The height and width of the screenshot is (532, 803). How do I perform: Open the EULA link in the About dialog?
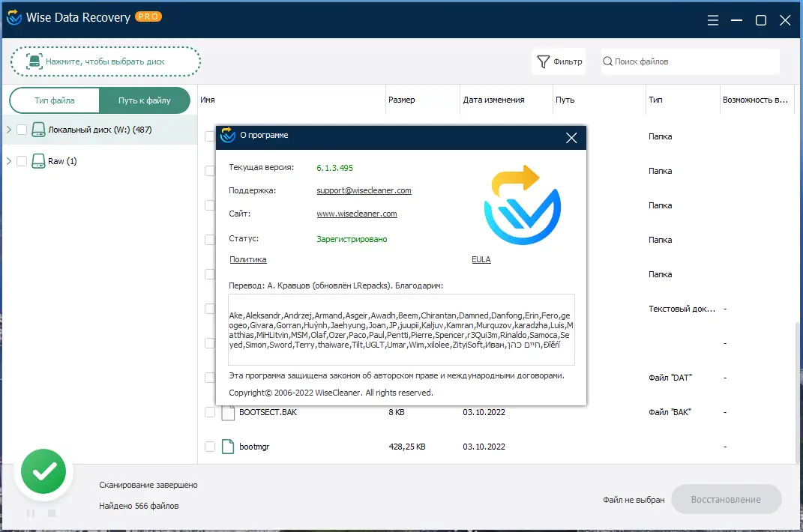click(x=481, y=259)
